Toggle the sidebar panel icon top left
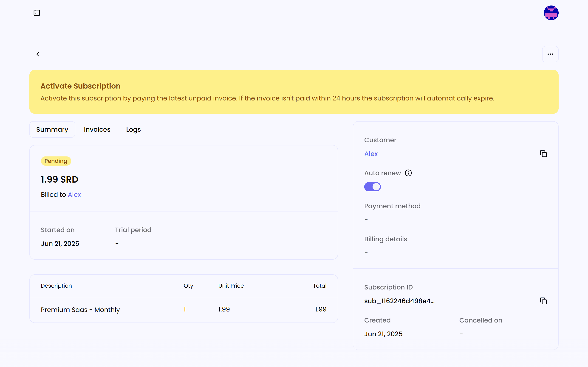 point(37,13)
